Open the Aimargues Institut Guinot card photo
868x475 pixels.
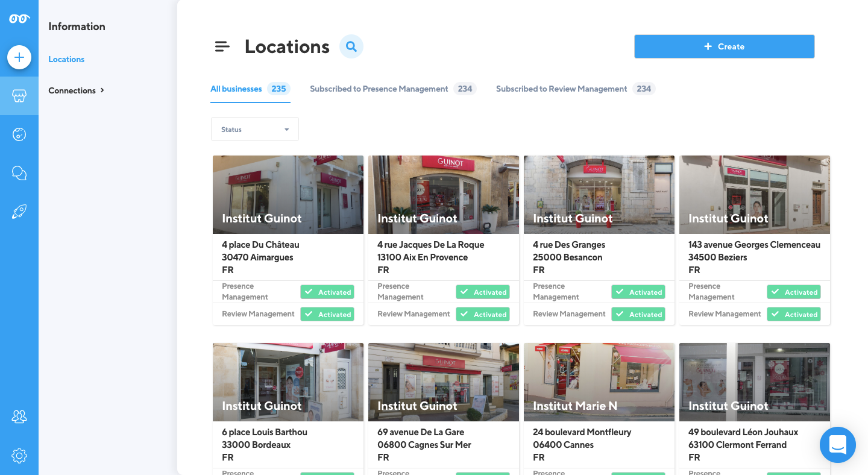288,195
